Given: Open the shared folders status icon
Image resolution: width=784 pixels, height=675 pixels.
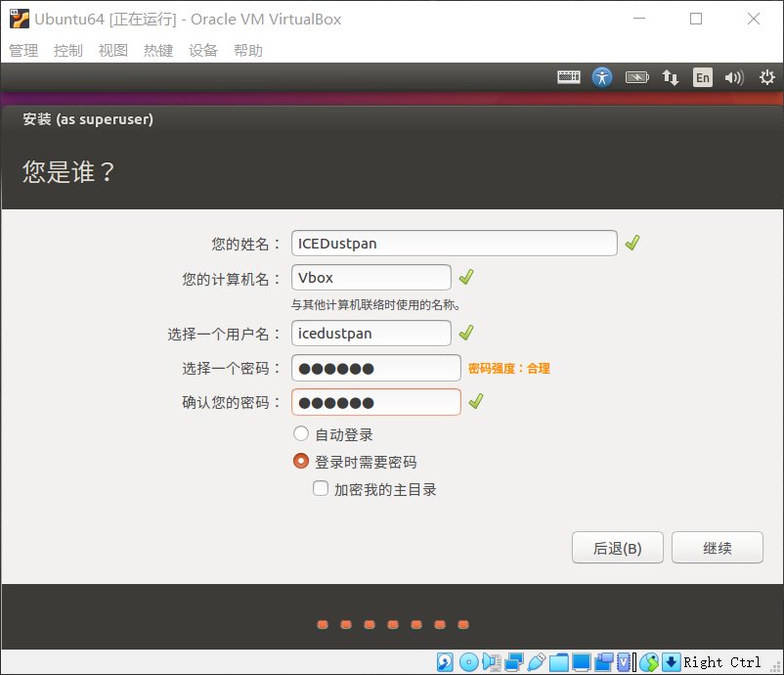Looking at the screenshot, I should (559, 662).
